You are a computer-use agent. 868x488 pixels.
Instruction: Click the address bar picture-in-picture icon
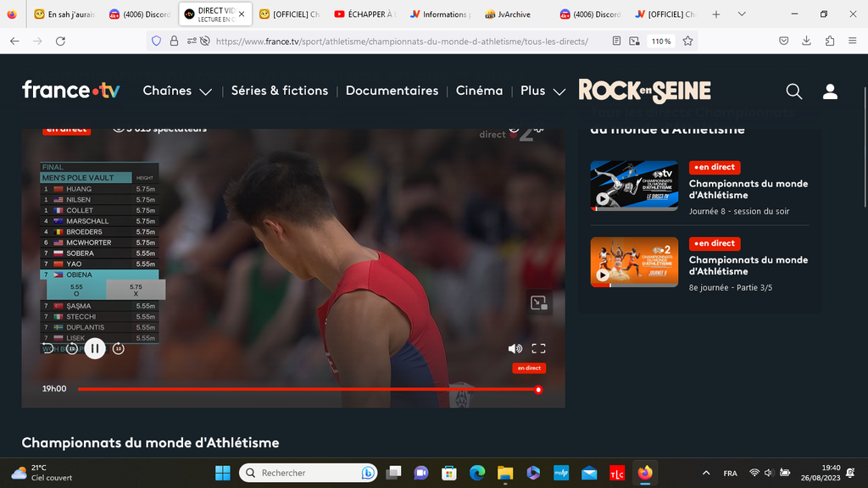[634, 41]
